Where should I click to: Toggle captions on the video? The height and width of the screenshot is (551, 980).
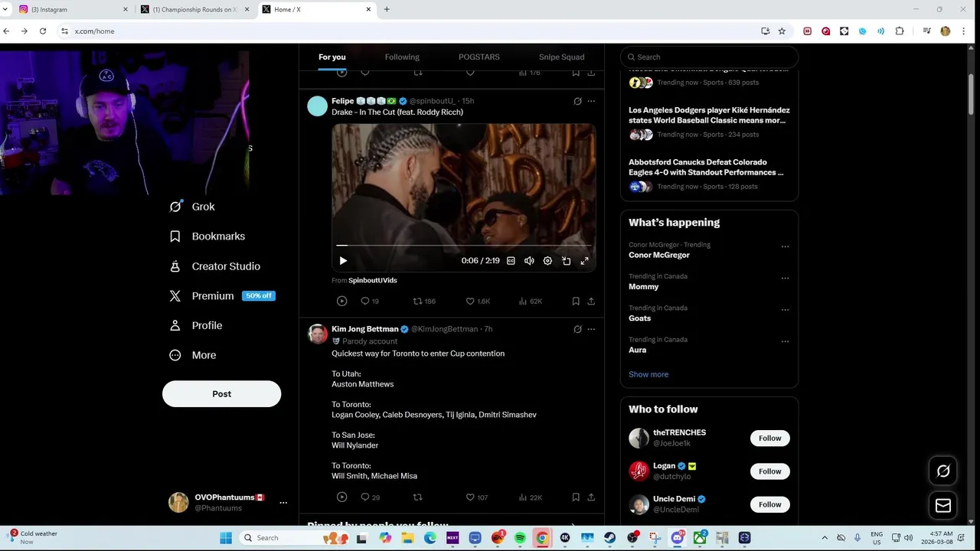(511, 261)
